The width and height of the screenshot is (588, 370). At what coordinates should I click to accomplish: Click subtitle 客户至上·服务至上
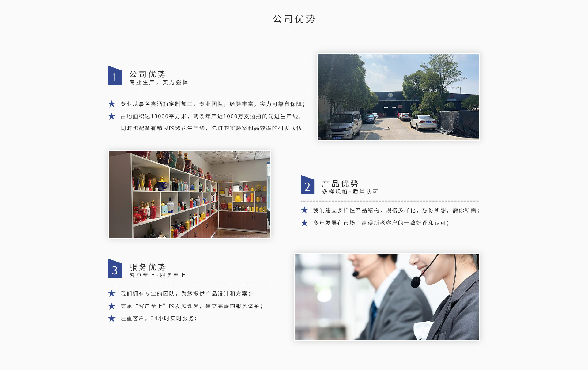pyautogui.click(x=157, y=275)
